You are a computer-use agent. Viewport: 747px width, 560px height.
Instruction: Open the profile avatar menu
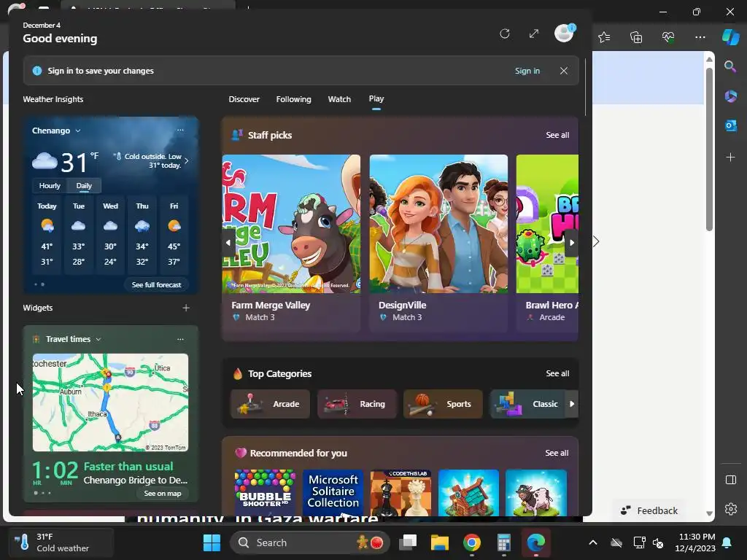(x=565, y=34)
